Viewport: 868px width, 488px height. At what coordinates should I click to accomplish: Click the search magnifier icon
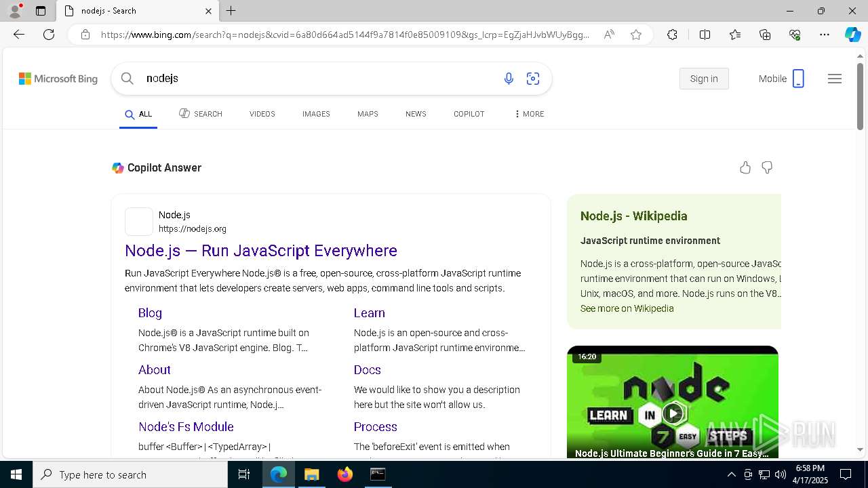[x=127, y=79]
